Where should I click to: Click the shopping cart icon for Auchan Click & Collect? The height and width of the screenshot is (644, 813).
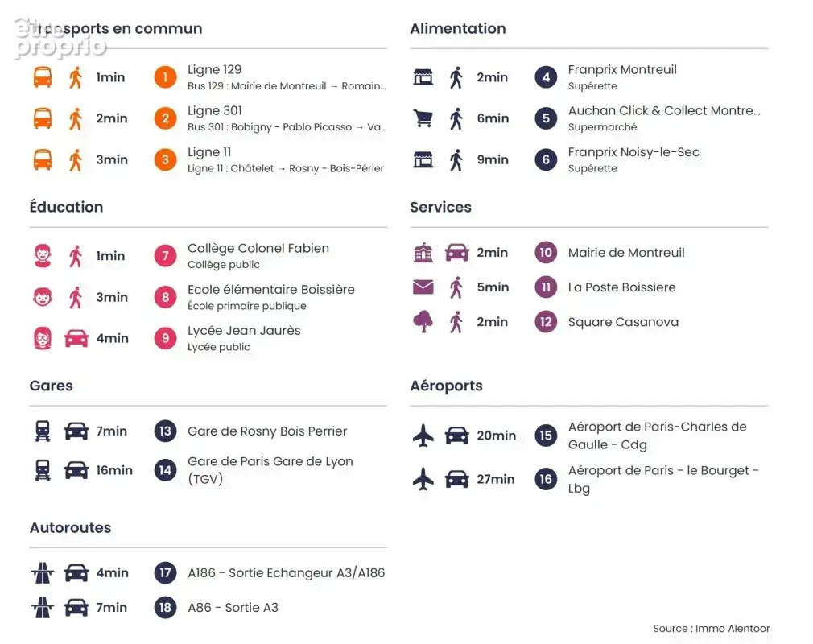(x=423, y=118)
